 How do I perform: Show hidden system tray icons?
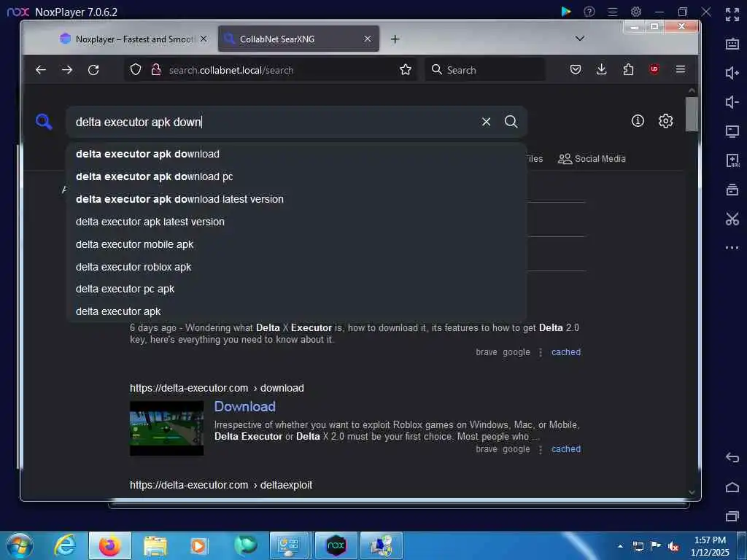(620, 546)
